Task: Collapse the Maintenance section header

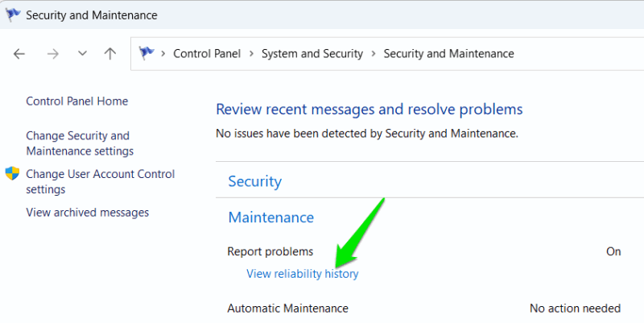Action: 271,217
